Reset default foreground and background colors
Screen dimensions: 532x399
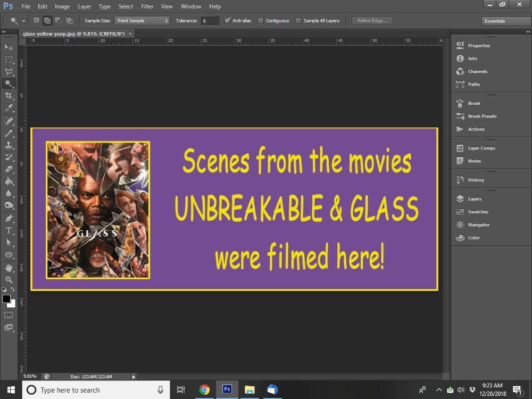(4, 289)
